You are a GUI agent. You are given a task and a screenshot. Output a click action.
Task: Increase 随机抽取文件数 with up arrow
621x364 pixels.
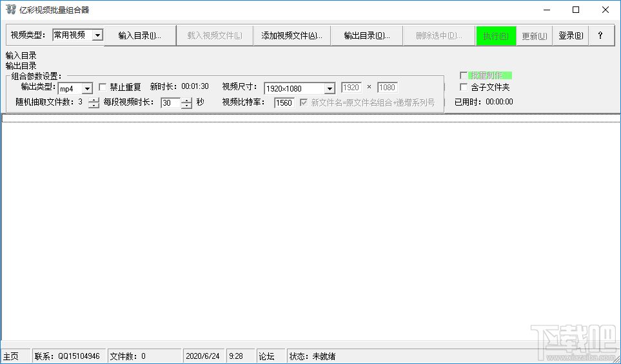(x=94, y=99)
